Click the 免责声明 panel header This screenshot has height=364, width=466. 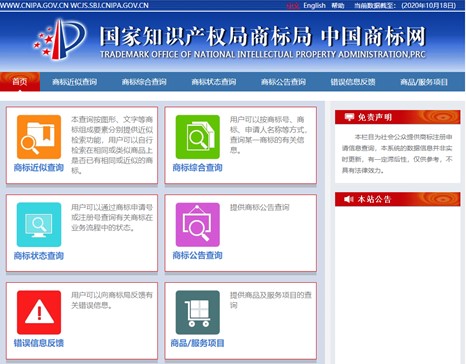click(x=398, y=117)
